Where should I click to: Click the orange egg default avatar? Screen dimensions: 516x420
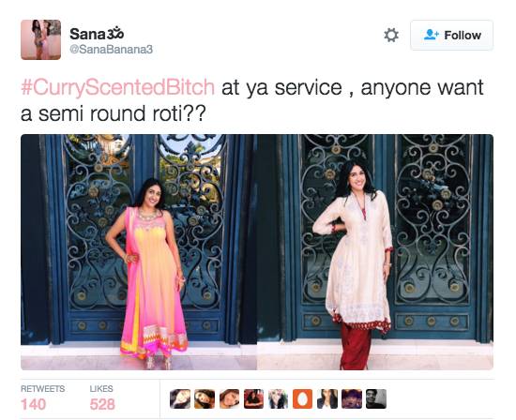[302, 399]
